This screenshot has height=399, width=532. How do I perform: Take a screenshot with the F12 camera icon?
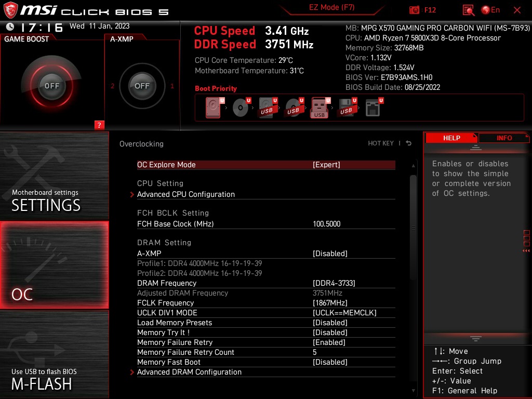(x=414, y=10)
